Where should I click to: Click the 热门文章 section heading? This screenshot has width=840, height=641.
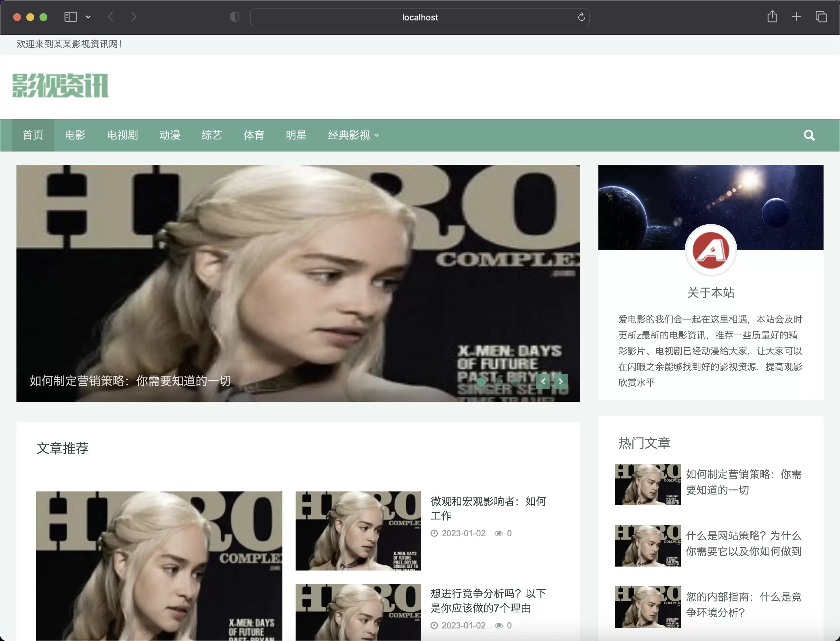point(644,443)
